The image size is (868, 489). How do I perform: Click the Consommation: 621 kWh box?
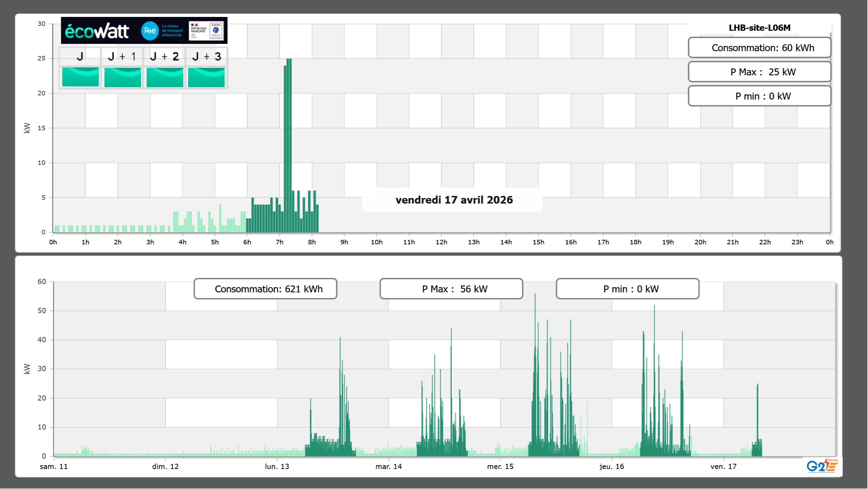pos(265,289)
